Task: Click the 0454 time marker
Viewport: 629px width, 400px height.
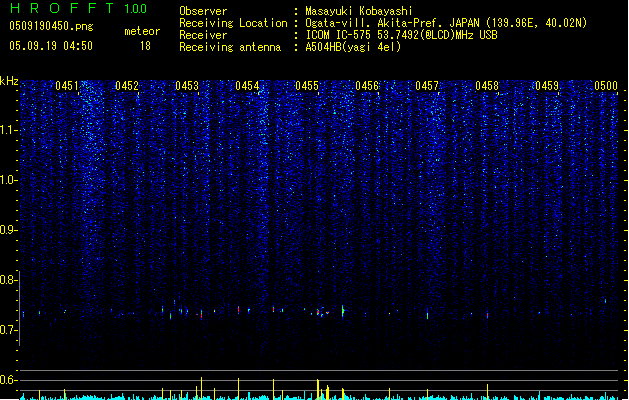Action: [x=247, y=86]
